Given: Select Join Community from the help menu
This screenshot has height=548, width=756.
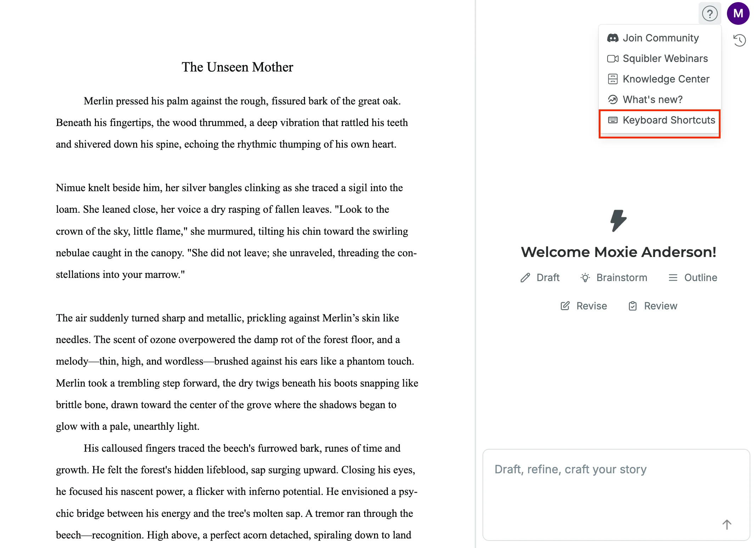Looking at the screenshot, I should click(x=660, y=38).
